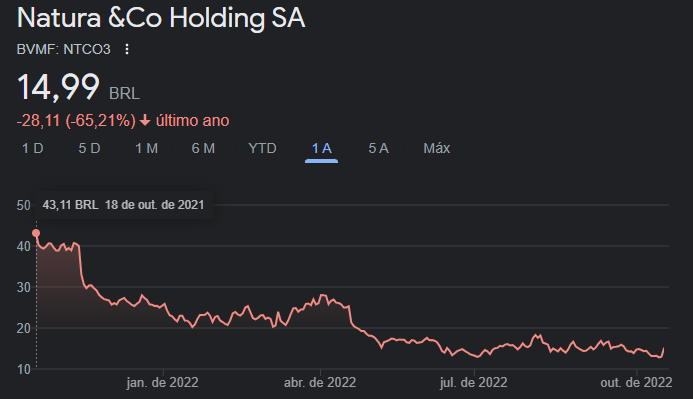Viewport: 693px width, 399px height.
Task: Select the 6 M time range
Action: point(203,148)
